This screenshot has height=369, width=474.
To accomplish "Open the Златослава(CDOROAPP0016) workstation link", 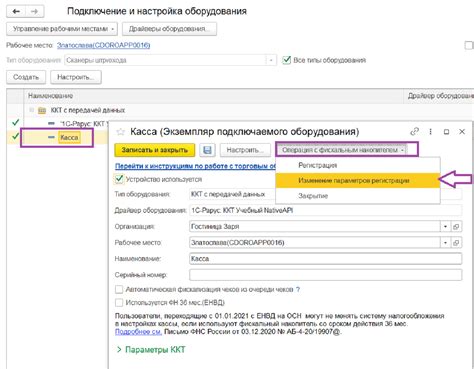I will (x=103, y=45).
